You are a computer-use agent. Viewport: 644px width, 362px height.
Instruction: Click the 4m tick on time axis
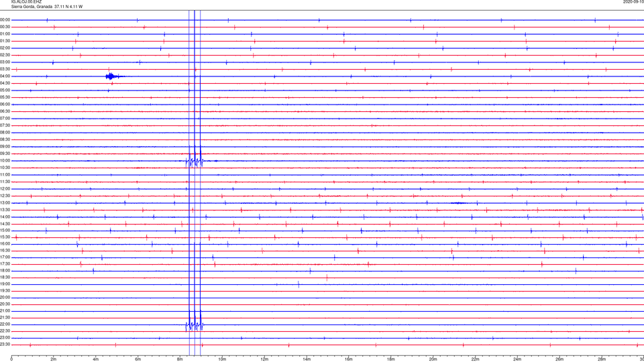pos(96,359)
